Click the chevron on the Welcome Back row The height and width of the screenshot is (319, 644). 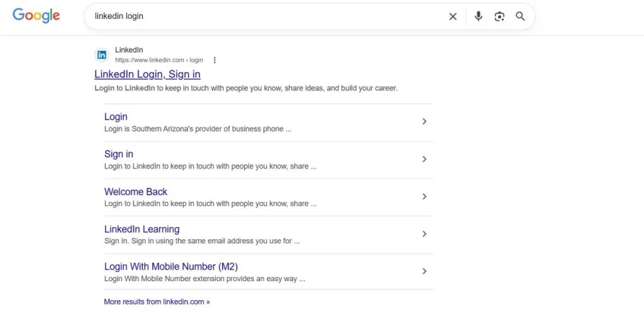pos(425,196)
